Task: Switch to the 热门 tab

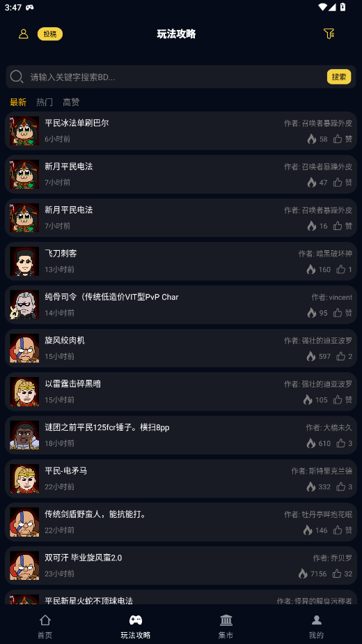Action: coord(45,102)
